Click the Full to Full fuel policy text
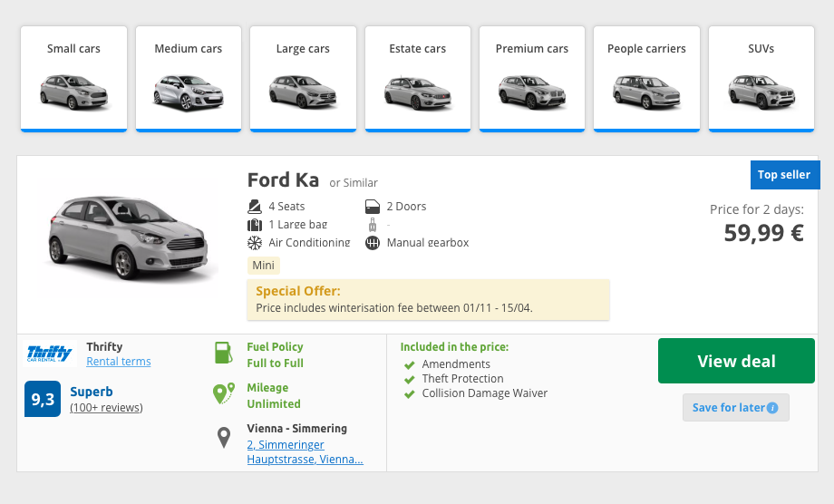The image size is (834, 504). click(x=275, y=363)
